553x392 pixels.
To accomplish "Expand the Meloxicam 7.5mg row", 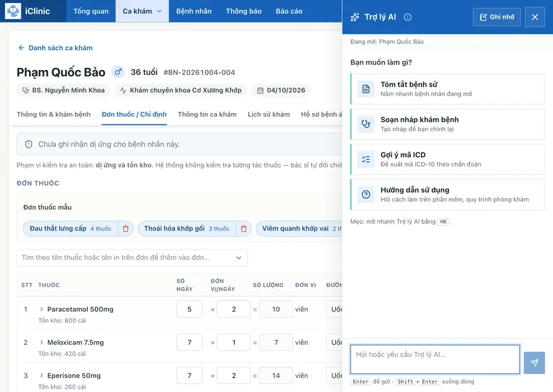I will (x=41, y=342).
